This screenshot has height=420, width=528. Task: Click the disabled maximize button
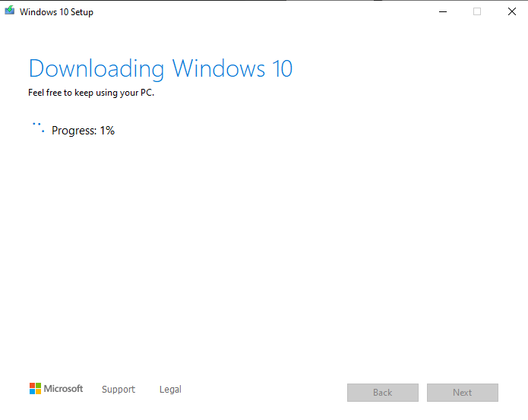[477, 12]
